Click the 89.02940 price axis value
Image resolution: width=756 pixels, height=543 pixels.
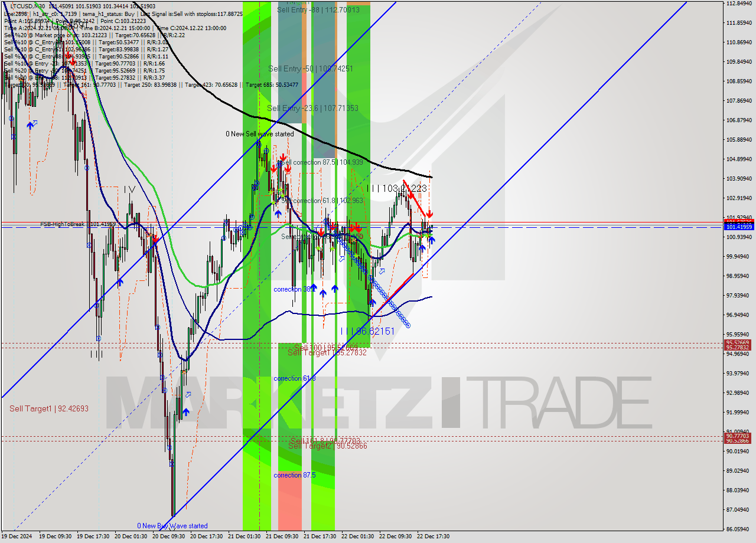pos(739,470)
